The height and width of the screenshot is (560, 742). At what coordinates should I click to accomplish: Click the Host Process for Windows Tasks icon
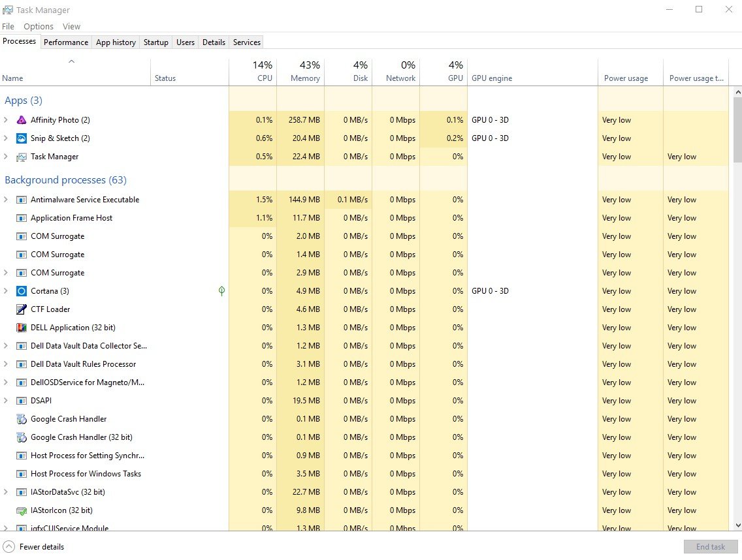(x=22, y=474)
